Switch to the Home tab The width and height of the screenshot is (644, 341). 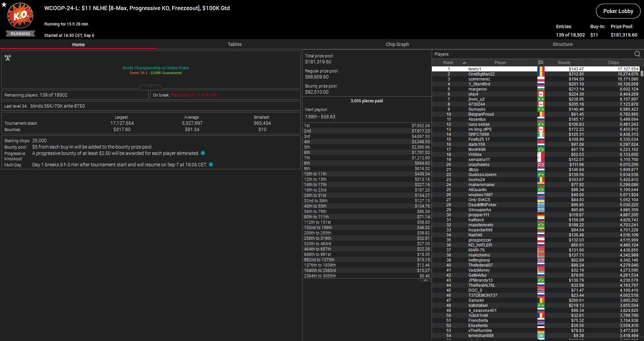(x=78, y=44)
